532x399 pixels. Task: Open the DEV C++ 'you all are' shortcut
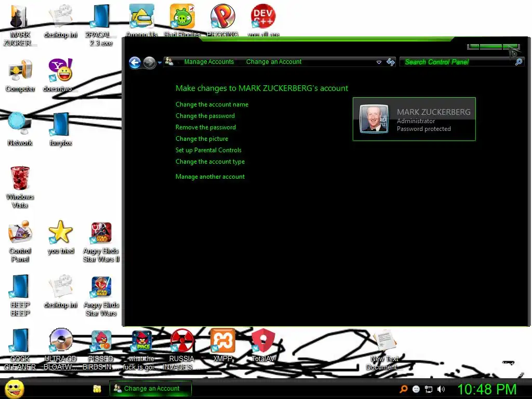(263, 20)
